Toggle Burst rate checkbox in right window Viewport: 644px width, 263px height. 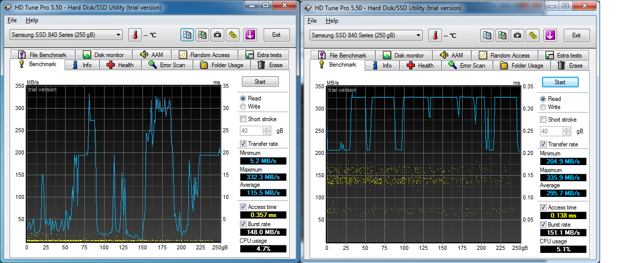(543, 224)
